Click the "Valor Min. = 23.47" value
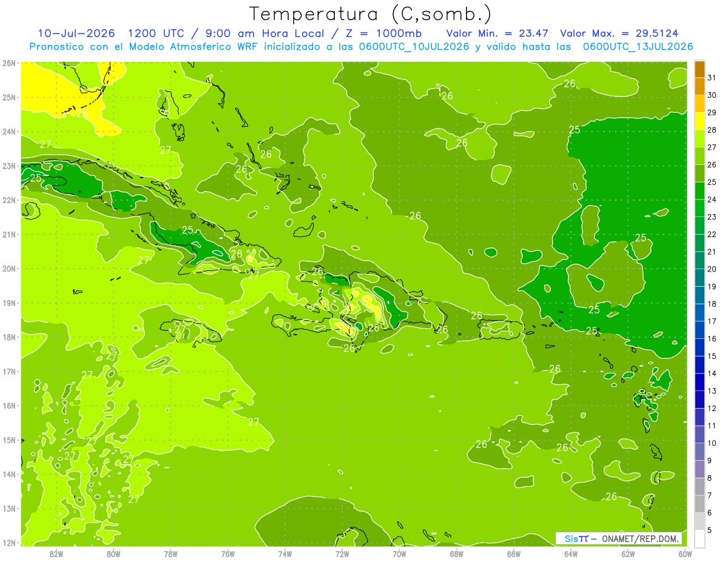 [x=499, y=33]
